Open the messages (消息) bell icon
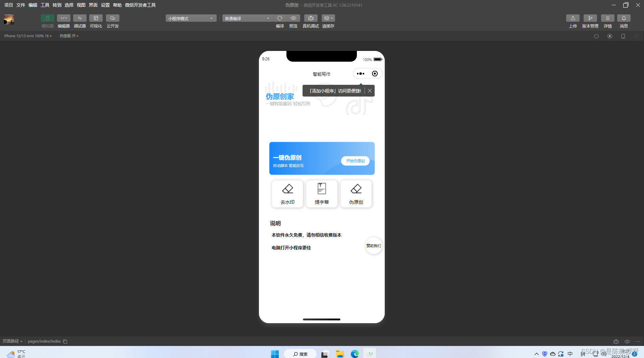The image size is (644, 358). [x=624, y=18]
